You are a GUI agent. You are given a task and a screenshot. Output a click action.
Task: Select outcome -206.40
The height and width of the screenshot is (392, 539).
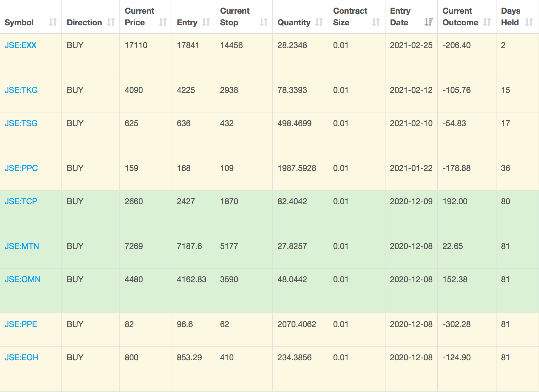tap(457, 45)
